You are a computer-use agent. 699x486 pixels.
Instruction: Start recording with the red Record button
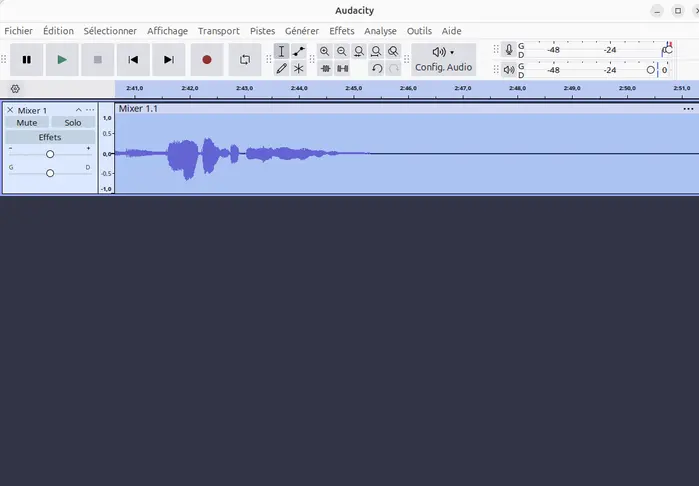click(x=206, y=60)
